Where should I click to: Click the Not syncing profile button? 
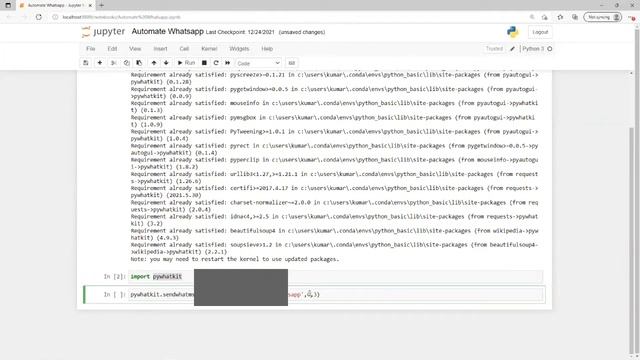(x=602, y=17)
